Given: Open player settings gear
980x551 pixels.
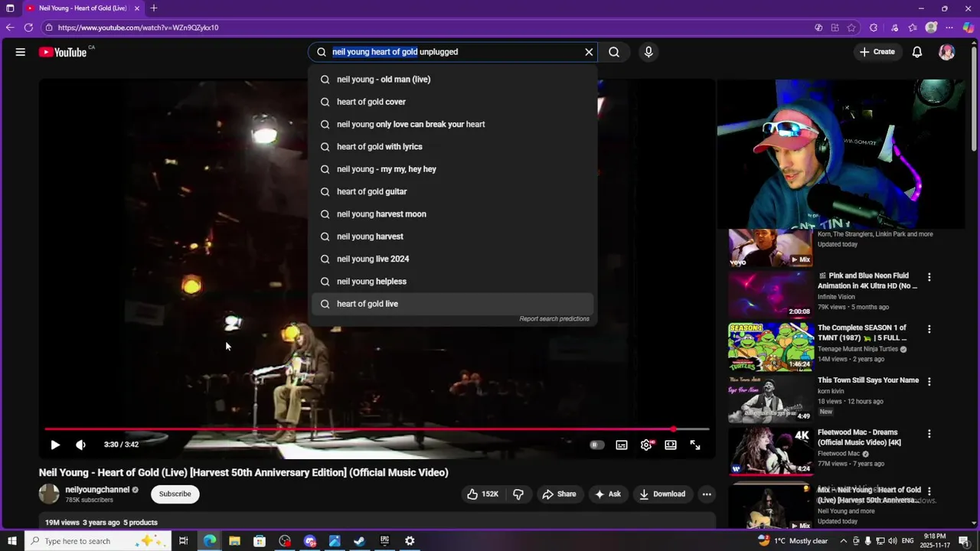Looking at the screenshot, I should [x=647, y=445].
